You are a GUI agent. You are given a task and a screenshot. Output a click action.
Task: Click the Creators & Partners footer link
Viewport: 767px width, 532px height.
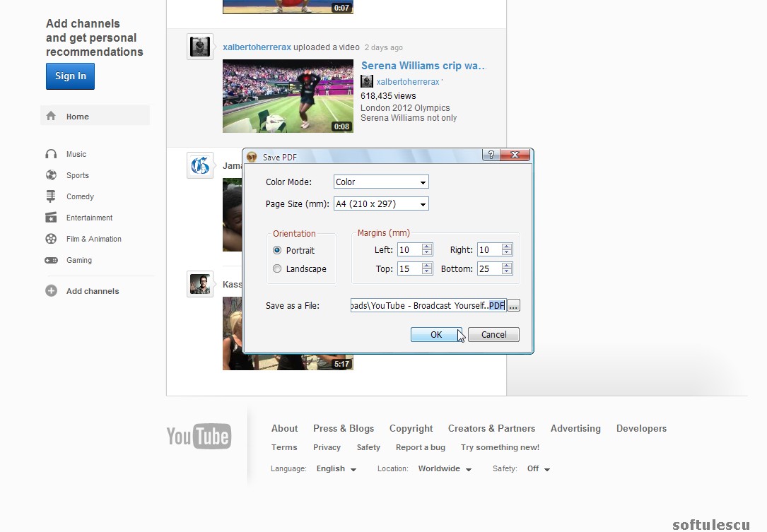(491, 428)
